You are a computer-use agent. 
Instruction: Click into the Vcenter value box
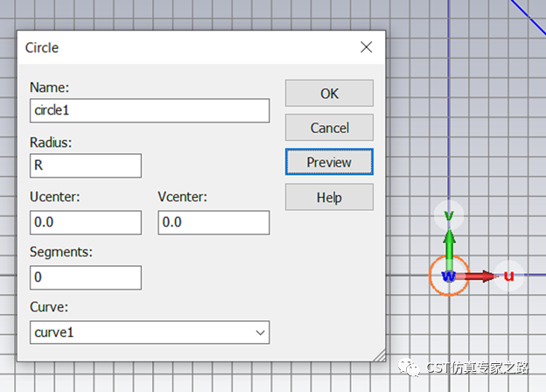click(x=213, y=222)
